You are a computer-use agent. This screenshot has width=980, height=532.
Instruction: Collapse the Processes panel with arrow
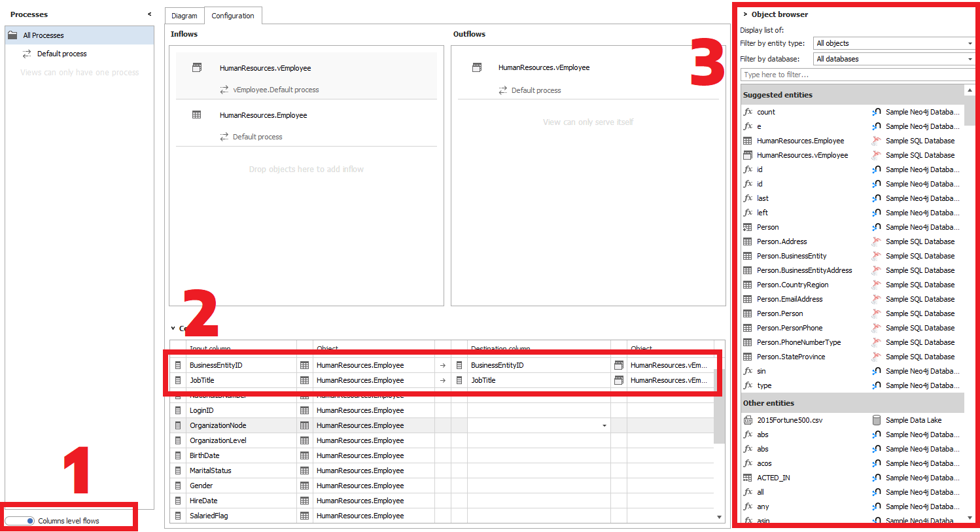(149, 14)
